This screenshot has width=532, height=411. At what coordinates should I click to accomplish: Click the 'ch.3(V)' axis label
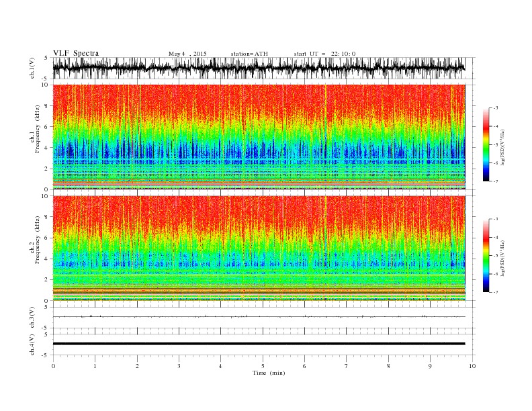32,318
